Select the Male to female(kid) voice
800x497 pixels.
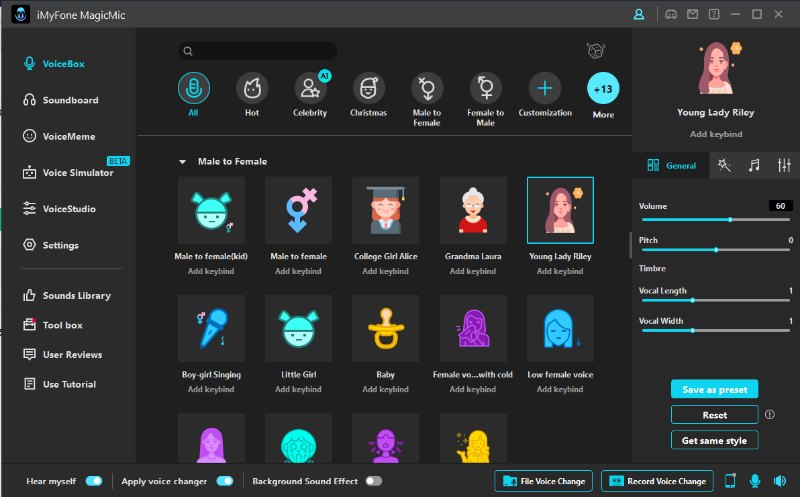pos(211,210)
